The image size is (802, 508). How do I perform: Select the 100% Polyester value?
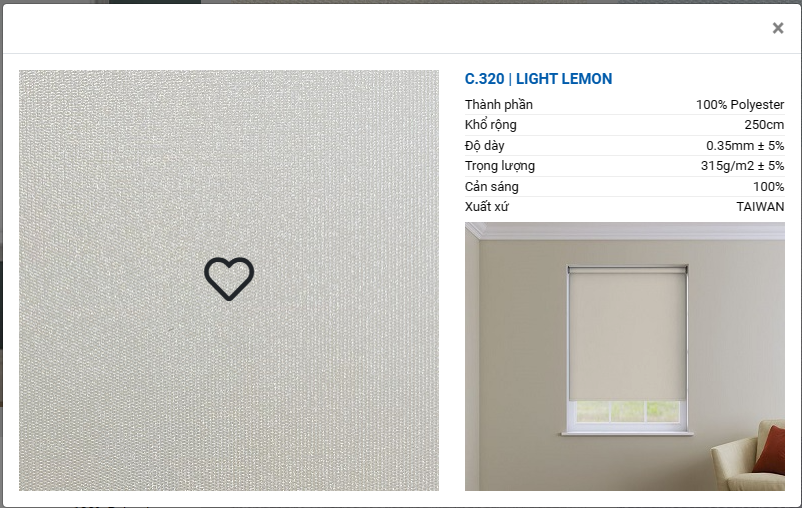pyautogui.click(x=740, y=105)
